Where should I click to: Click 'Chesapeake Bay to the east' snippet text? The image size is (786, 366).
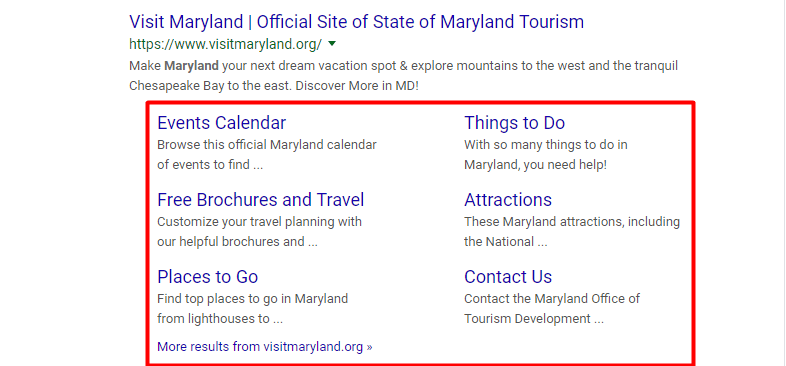pyautogui.click(x=211, y=86)
